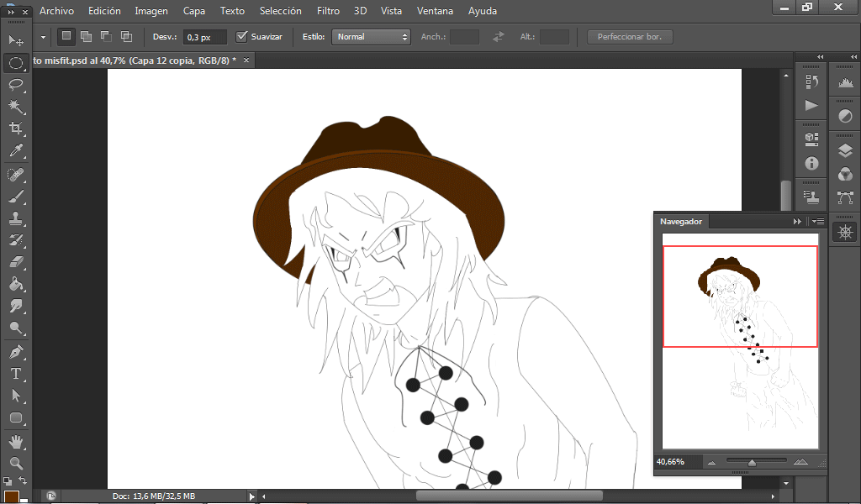Enable Add to selection mode
This screenshot has width=861, height=504.
tap(86, 37)
